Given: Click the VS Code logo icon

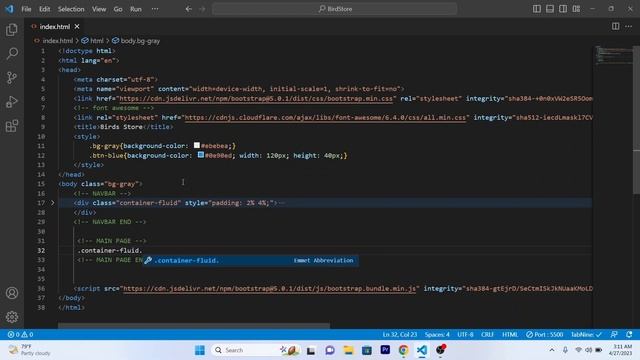Looking at the screenshot, I should (x=9, y=9).
